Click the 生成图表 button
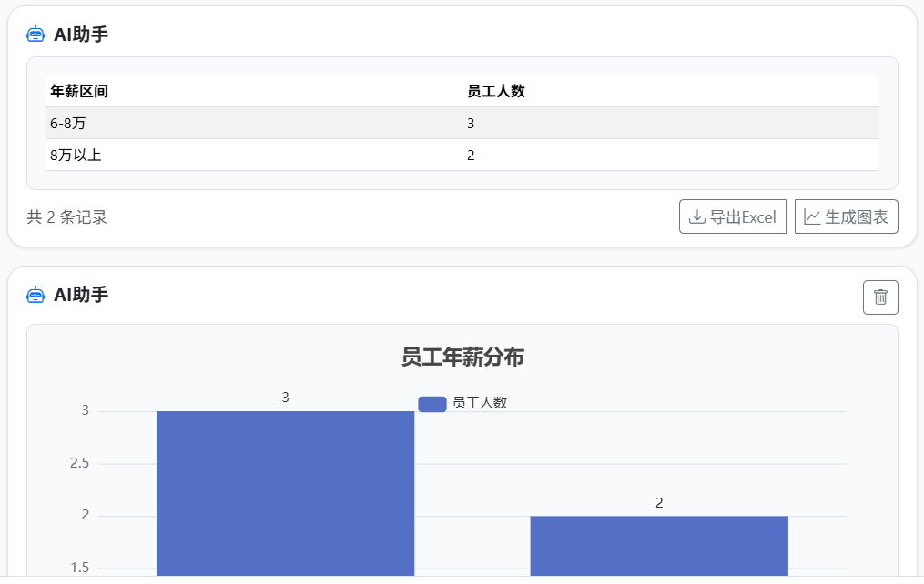 point(846,216)
